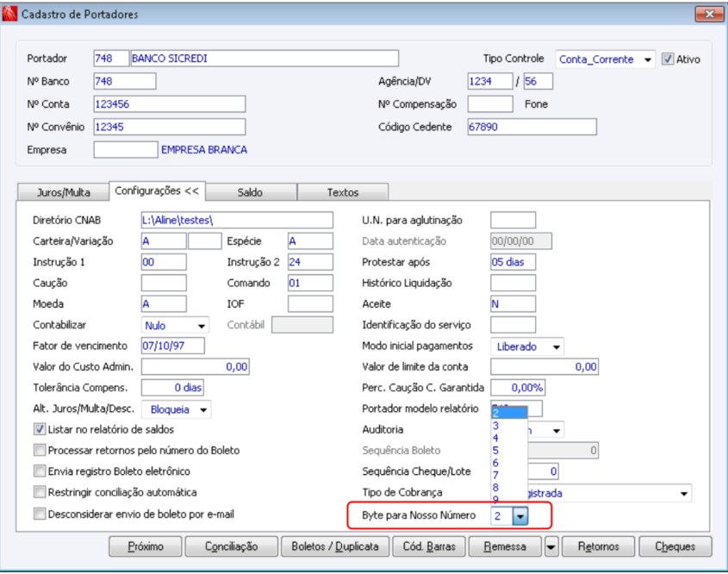The height and width of the screenshot is (574, 728).
Task: Click the Diretório CNAB path field
Action: [237, 220]
